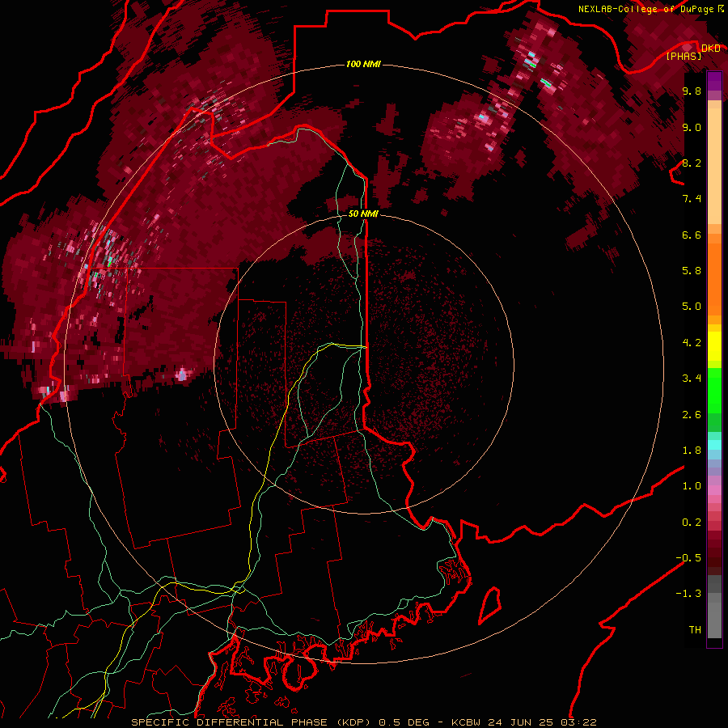The image size is (728, 728).
Task: Click the 9.8 value on color scale
Action: click(x=692, y=91)
